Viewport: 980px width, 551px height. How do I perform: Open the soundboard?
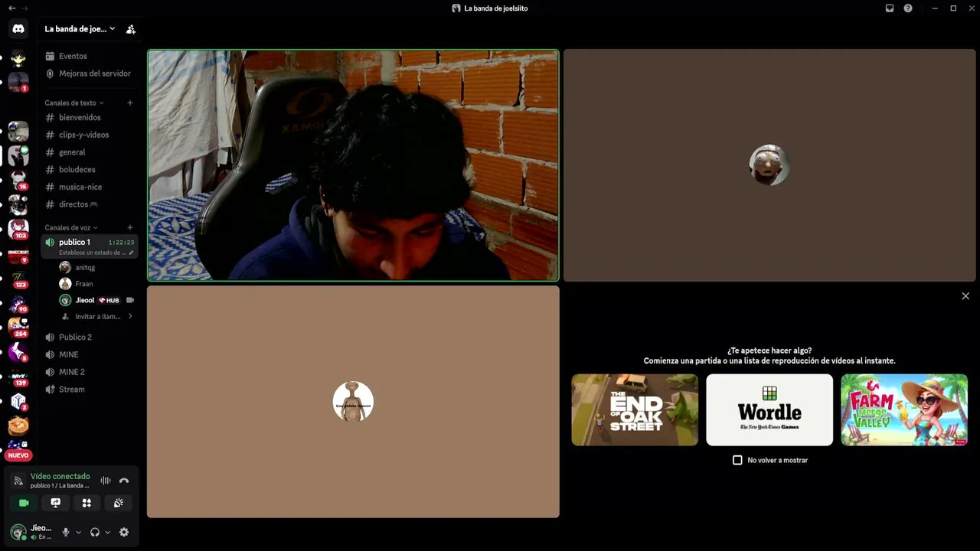pyautogui.click(x=119, y=503)
